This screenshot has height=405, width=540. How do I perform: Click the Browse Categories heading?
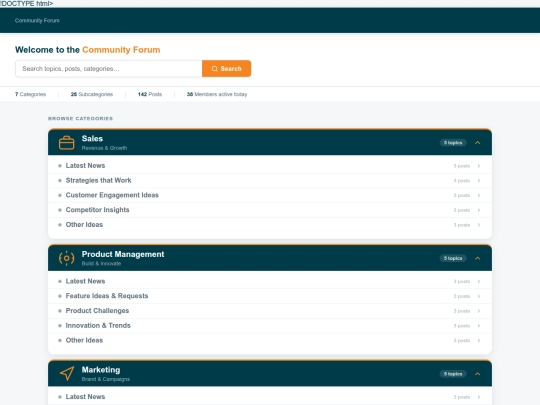(x=80, y=118)
